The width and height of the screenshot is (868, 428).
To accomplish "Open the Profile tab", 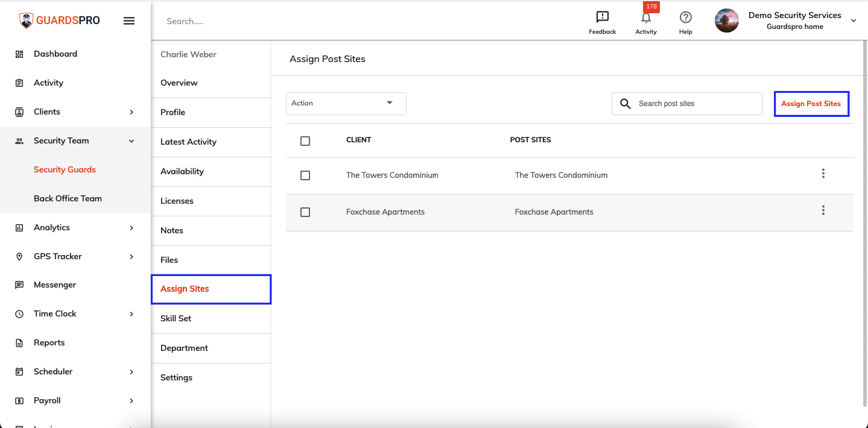I will coord(211,113).
